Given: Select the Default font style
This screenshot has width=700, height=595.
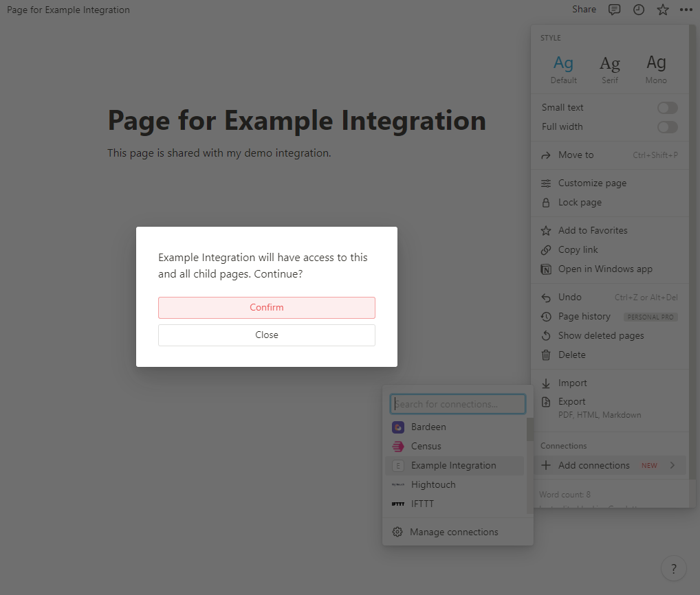Looking at the screenshot, I should pos(563,69).
